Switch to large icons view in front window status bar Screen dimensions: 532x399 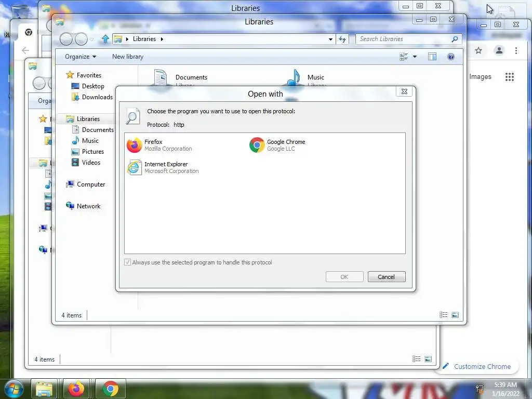click(x=455, y=315)
